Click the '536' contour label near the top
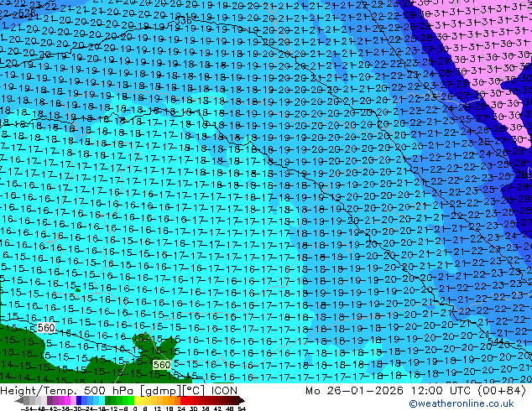The height and width of the screenshot is (411, 532). pyautogui.click(x=184, y=21)
